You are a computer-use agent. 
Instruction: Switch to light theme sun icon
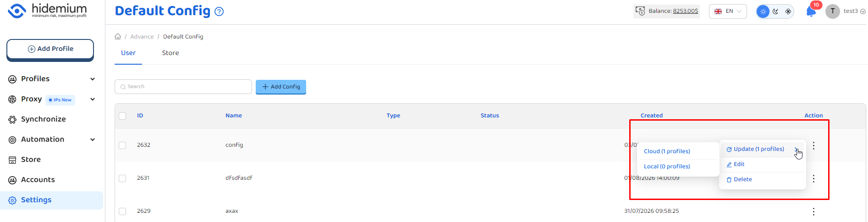click(763, 11)
